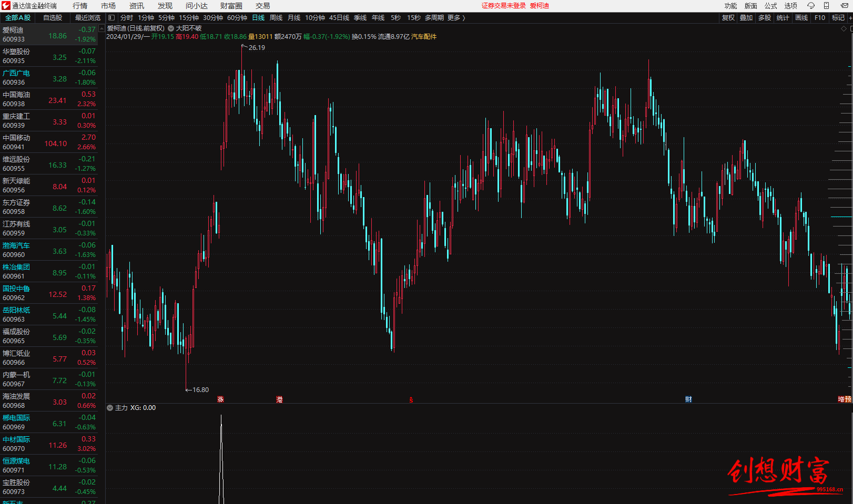Expand the 主力 sub-indicator dropdown
This screenshot has width=853, height=504.
(x=110, y=408)
